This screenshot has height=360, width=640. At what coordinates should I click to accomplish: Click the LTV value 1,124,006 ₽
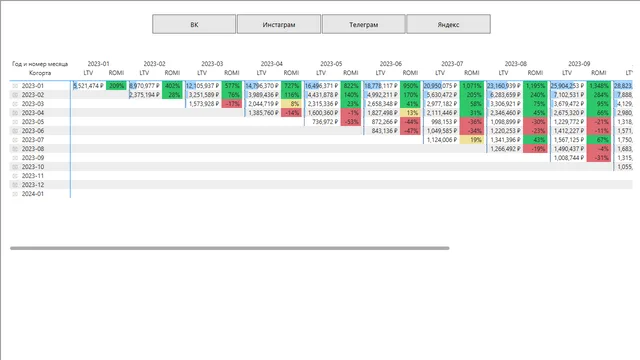442,140
